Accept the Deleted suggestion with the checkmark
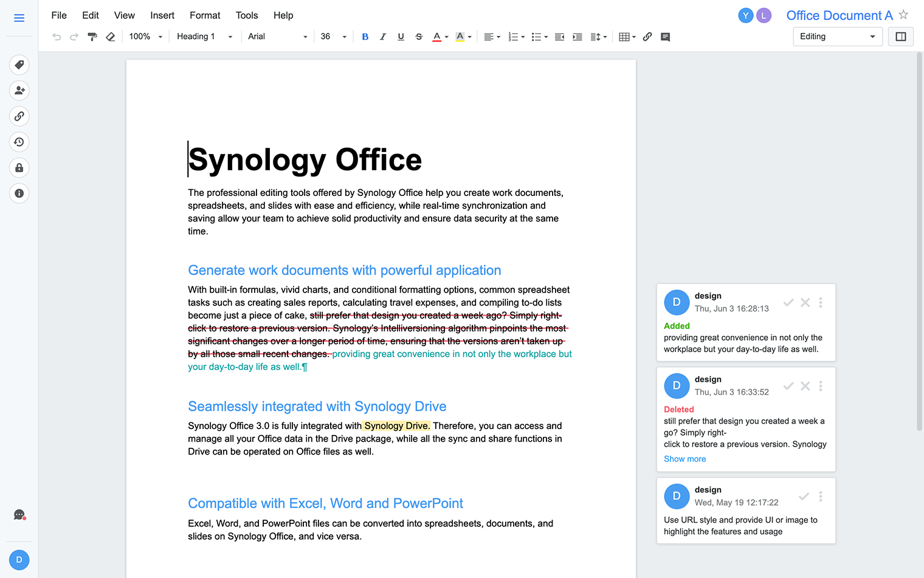Screen dimensions: 924x578 point(788,386)
